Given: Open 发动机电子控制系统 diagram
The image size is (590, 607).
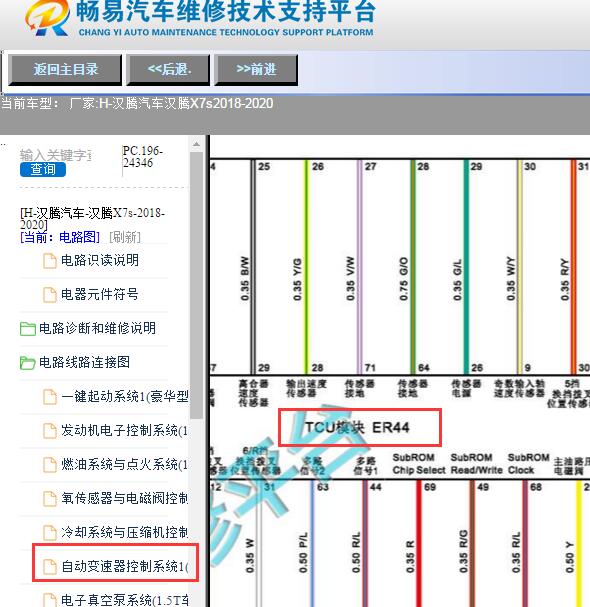Looking at the screenshot, I should pyautogui.click(x=124, y=430).
